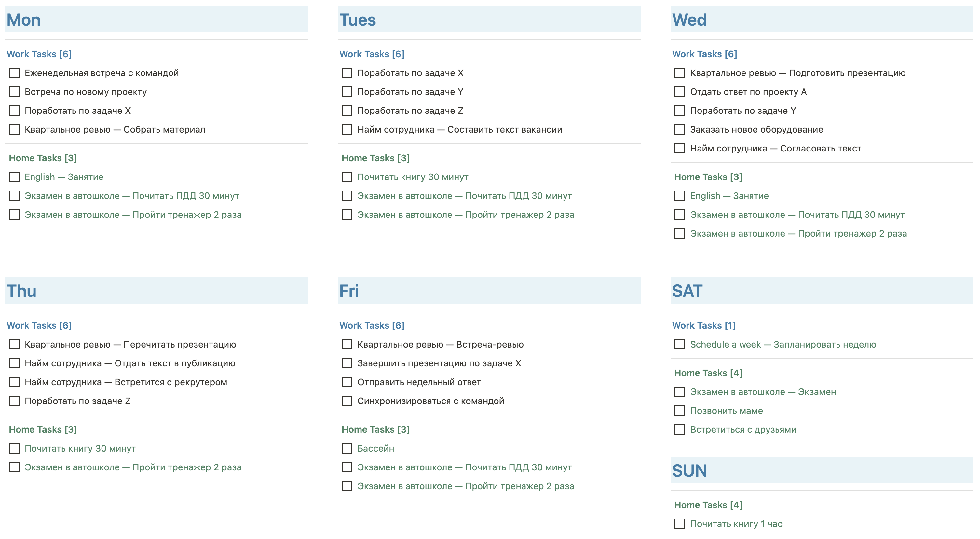Mark 'Позвонить маме' as completed
This screenshot has height=539, width=980.
pyautogui.click(x=679, y=411)
